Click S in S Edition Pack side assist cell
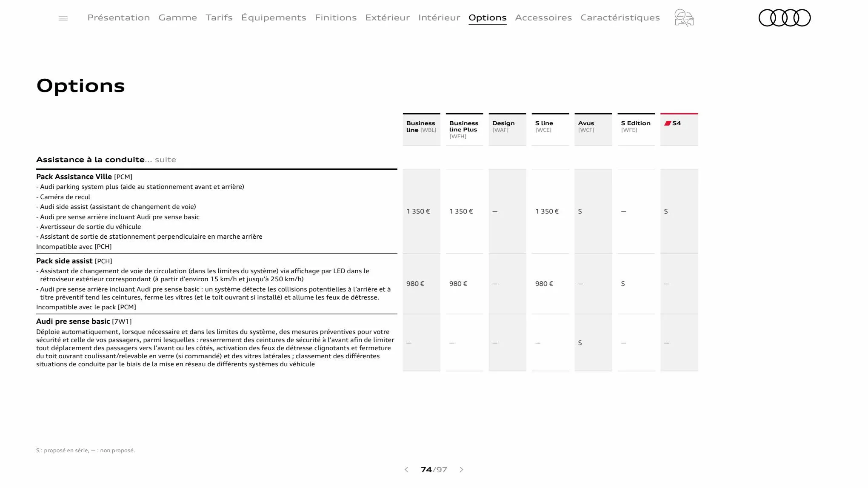The height and width of the screenshot is (488, 868). pyautogui.click(x=623, y=284)
